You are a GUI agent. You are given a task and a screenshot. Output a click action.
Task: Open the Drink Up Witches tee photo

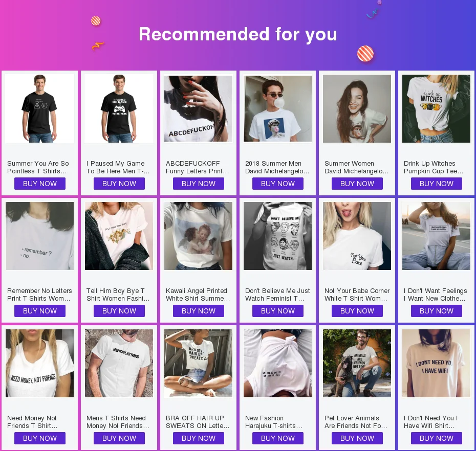pos(436,108)
